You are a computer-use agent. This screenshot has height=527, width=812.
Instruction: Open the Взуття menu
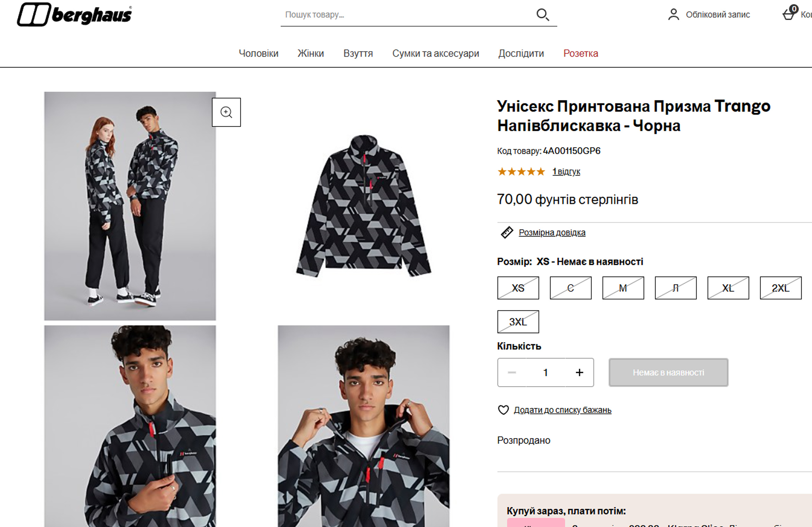click(x=358, y=53)
